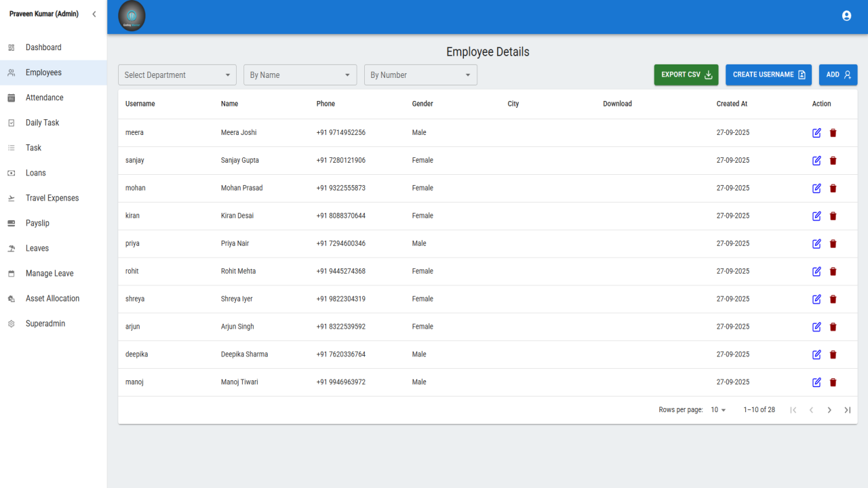Click phone number +91 9946963972
868x488 pixels.
[x=341, y=382]
